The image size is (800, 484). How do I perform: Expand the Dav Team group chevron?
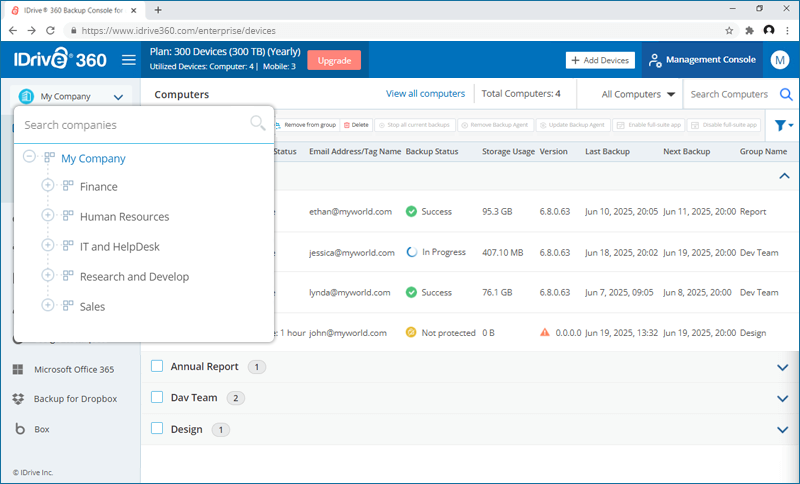click(782, 398)
